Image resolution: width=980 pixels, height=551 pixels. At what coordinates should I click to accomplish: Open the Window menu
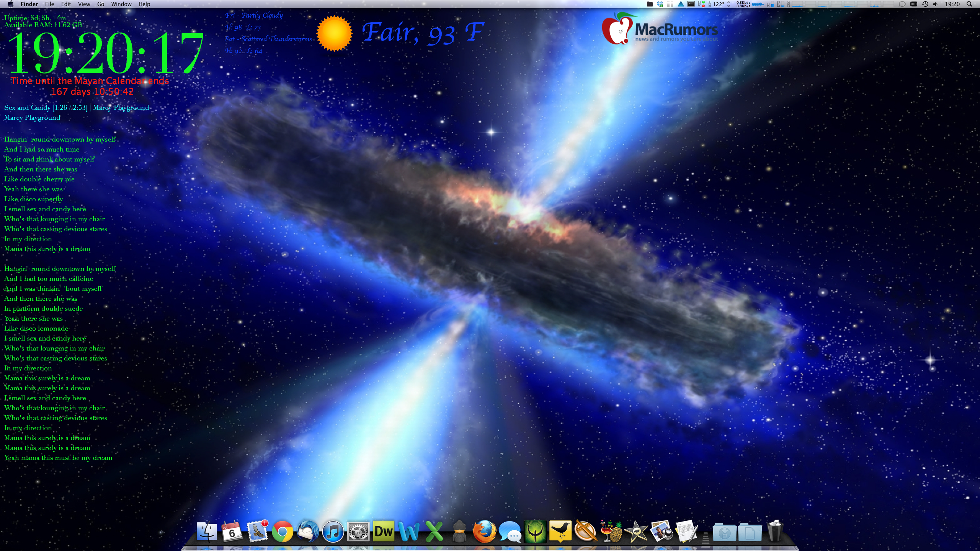(x=121, y=4)
